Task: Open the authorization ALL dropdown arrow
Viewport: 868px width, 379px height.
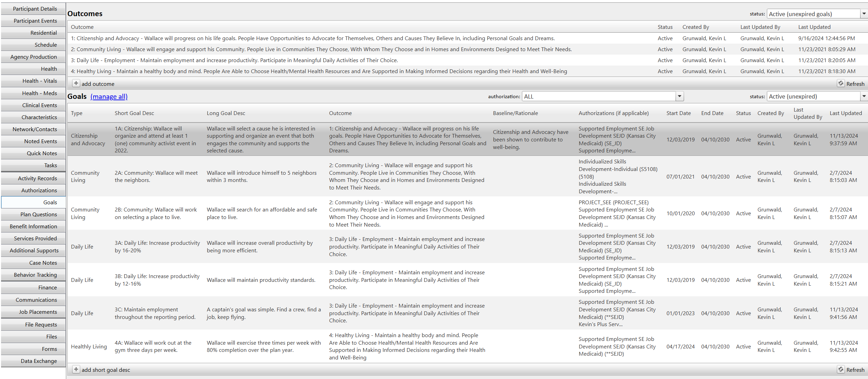Action: tap(679, 96)
